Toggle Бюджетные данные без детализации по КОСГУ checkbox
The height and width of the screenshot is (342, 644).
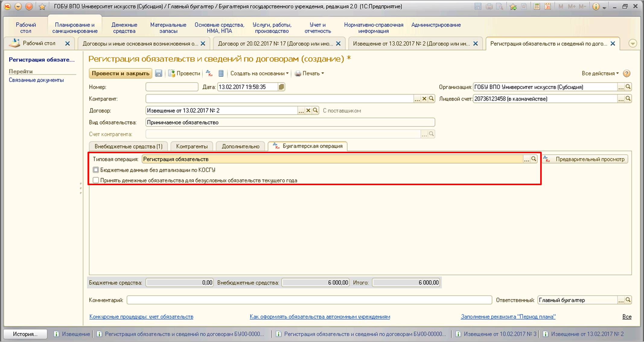96,170
